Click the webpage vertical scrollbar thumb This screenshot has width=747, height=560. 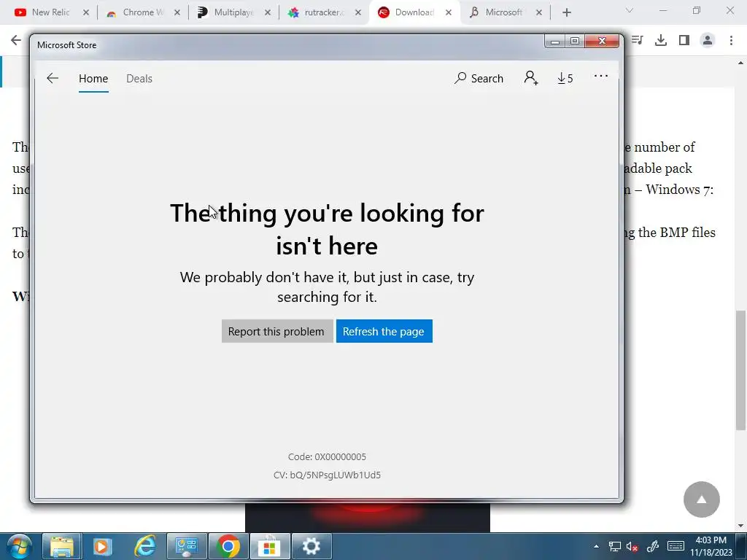(x=741, y=370)
